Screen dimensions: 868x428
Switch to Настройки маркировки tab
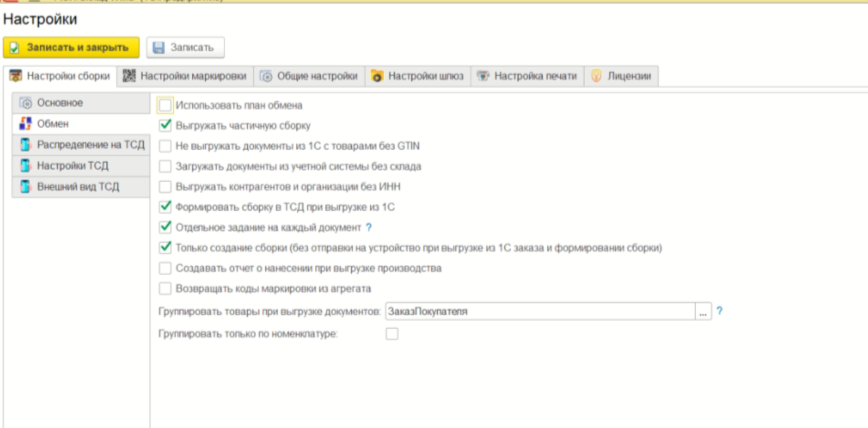pos(185,76)
